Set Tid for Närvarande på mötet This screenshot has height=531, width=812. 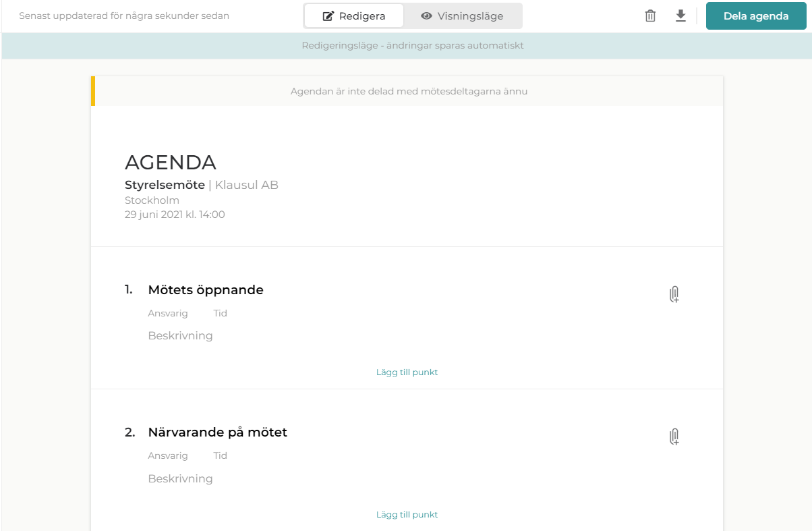point(220,455)
